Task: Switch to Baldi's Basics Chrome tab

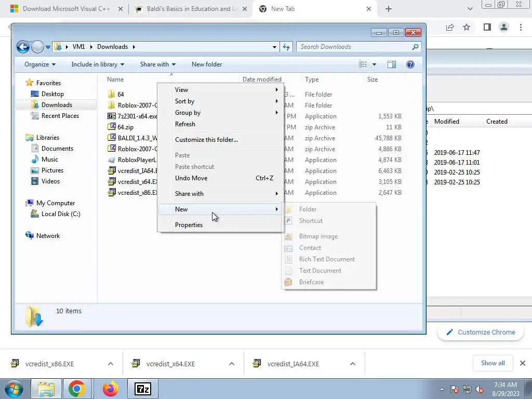Action: (x=192, y=9)
